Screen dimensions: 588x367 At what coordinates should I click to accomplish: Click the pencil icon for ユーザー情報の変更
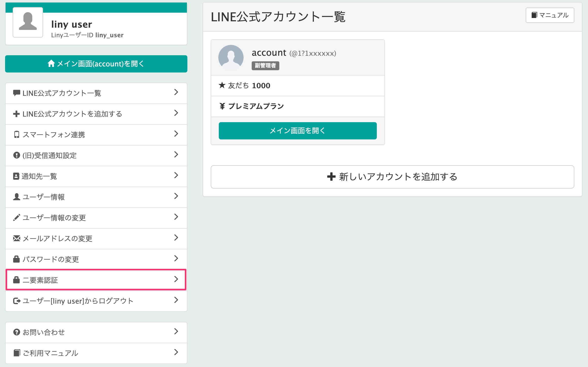[x=16, y=217]
